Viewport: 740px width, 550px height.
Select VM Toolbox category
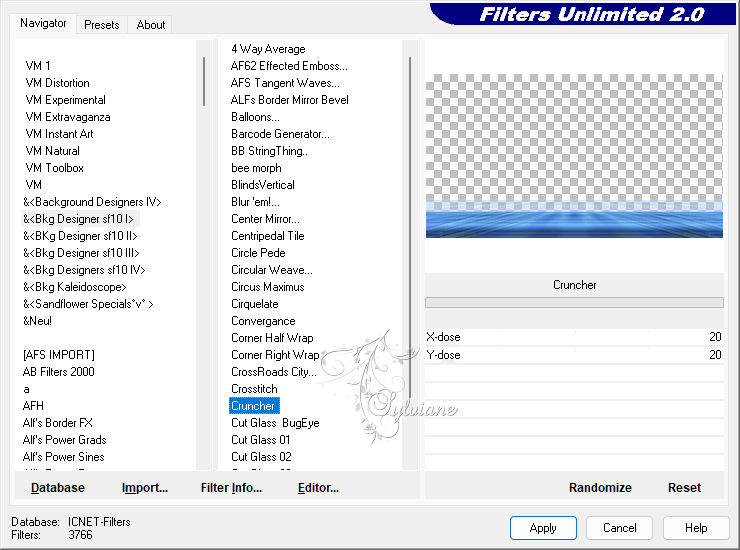click(x=55, y=168)
